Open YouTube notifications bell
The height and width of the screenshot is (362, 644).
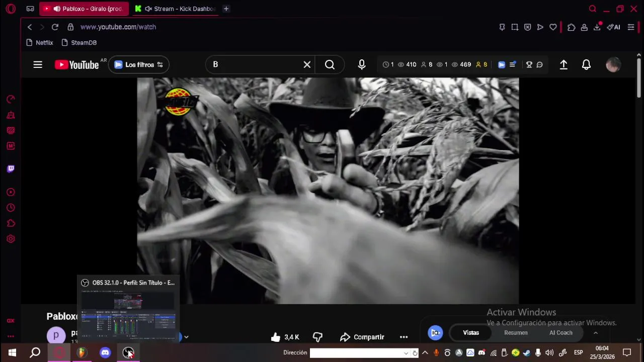(x=586, y=64)
